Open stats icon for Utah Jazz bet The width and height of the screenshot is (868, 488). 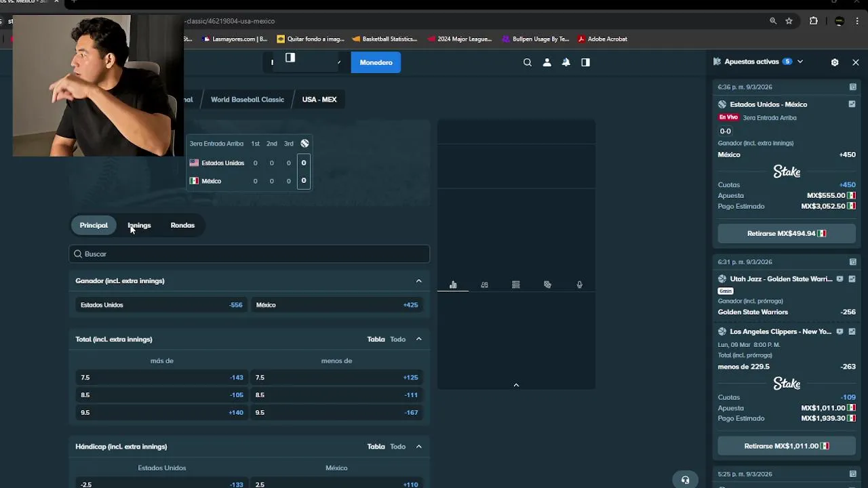pyautogui.click(x=852, y=279)
